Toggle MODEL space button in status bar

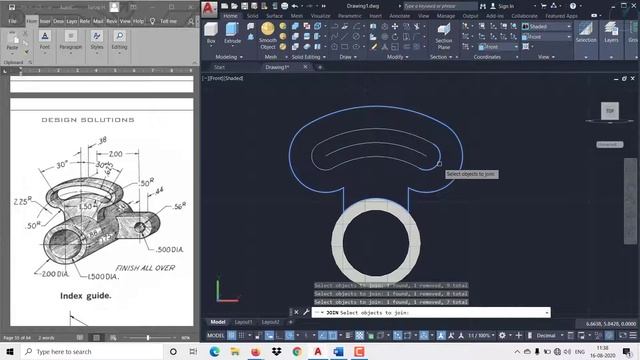pos(216,336)
